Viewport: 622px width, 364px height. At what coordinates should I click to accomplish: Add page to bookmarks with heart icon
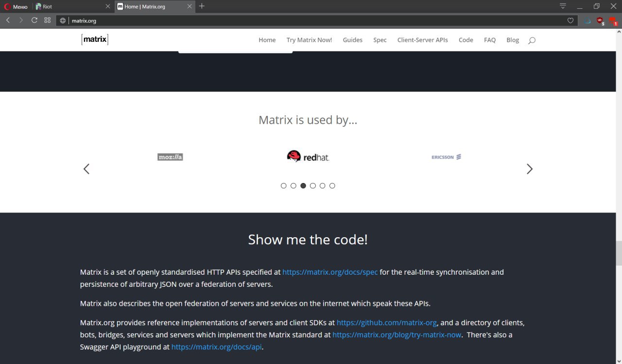[570, 21]
